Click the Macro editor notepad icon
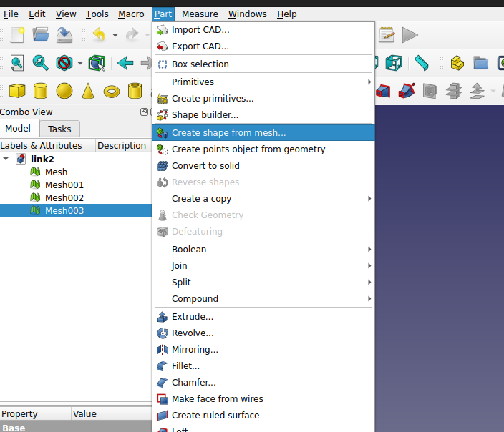This screenshot has height=432, width=504. [x=387, y=34]
